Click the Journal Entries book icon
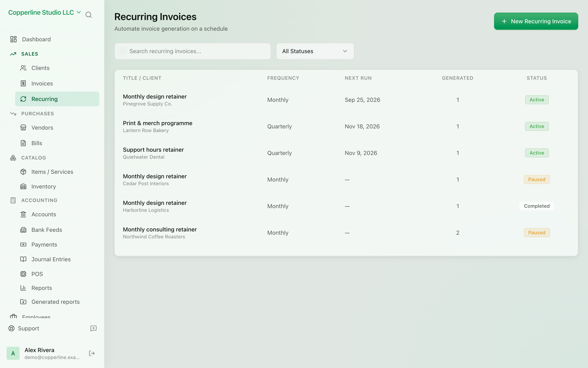Viewport: 588px width, 368px height. [23, 259]
